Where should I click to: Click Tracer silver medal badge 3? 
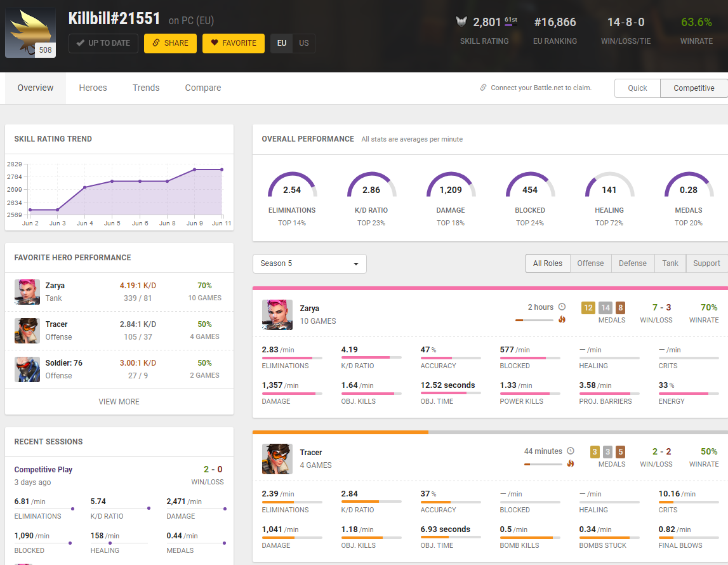607,452
